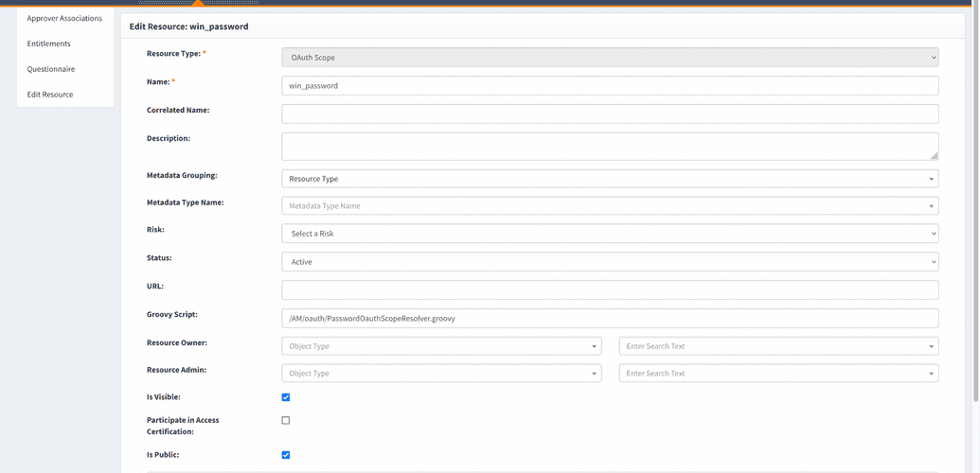Viewport: 980px width, 473px height.
Task: Expand the Metadata Grouping dropdown
Action: tap(610, 179)
